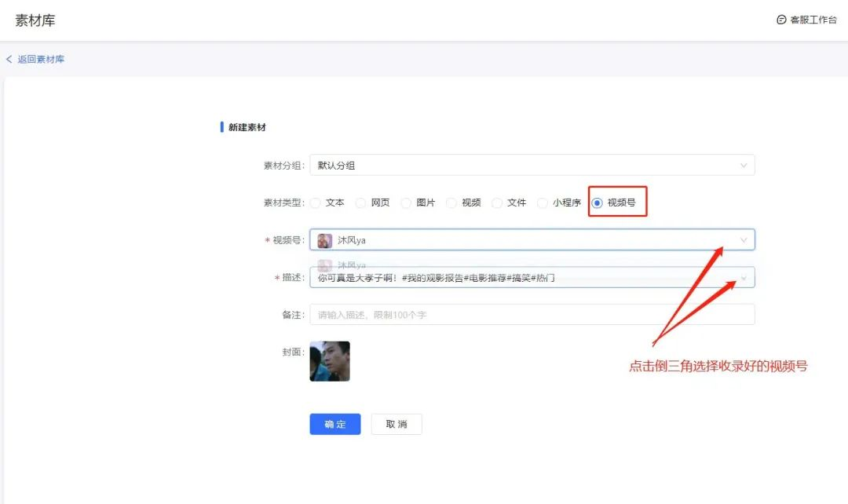Click the video cover thumbnail image
The height and width of the screenshot is (504, 848).
click(330, 361)
